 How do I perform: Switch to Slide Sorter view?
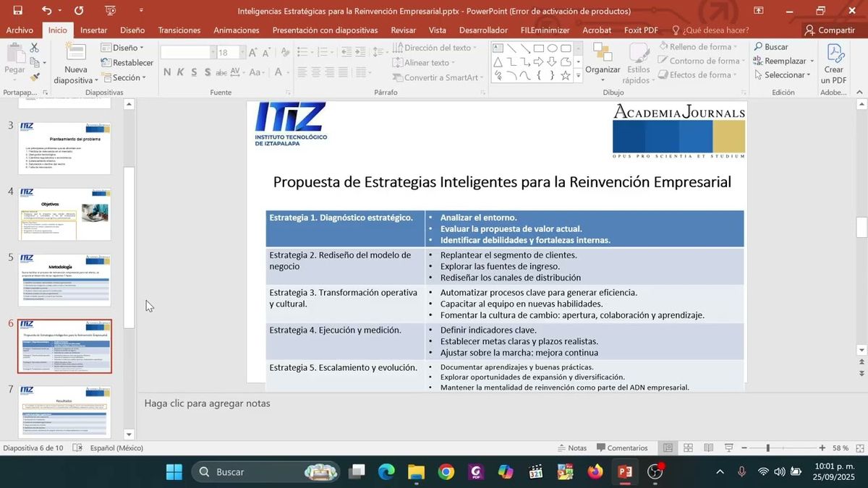point(689,448)
